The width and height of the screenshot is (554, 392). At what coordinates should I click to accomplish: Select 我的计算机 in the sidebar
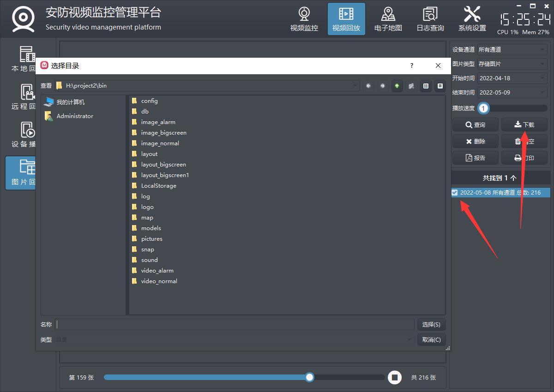[x=70, y=102]
